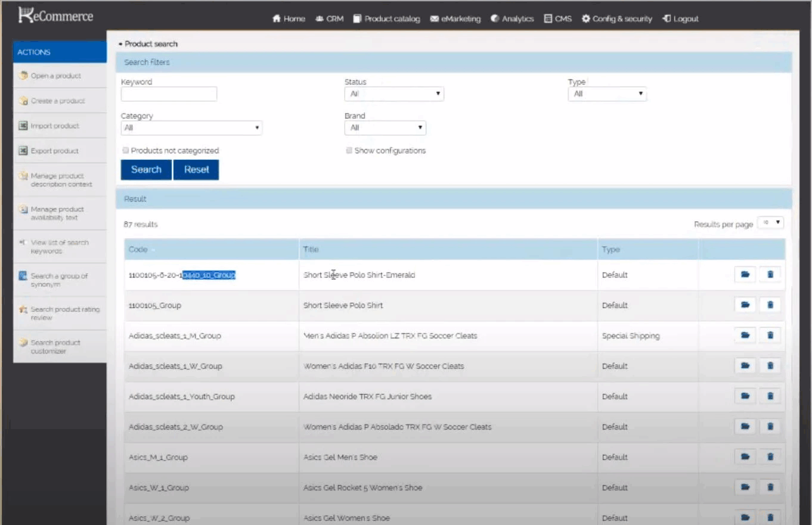Click trash icon for Asics Gel Men's Shoe
Viewport: 812px width, 525px height.
coord(770,456)
